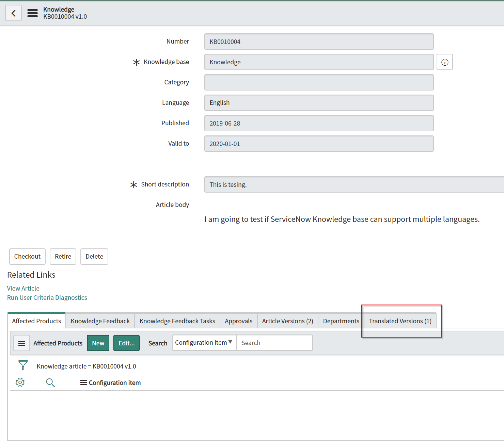Image resolution: width=504 pixels, height=441 pixels.
Task: Go to the Approvals tab
Action: (x=239, y=321)
